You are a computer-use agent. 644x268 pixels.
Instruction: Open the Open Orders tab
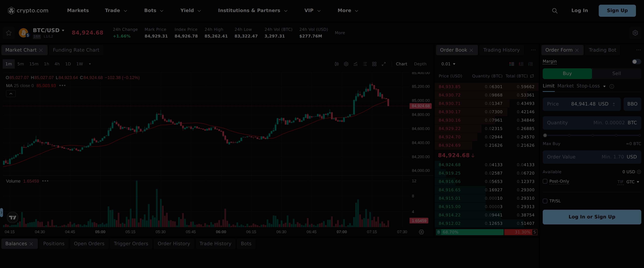pos(89,244)
